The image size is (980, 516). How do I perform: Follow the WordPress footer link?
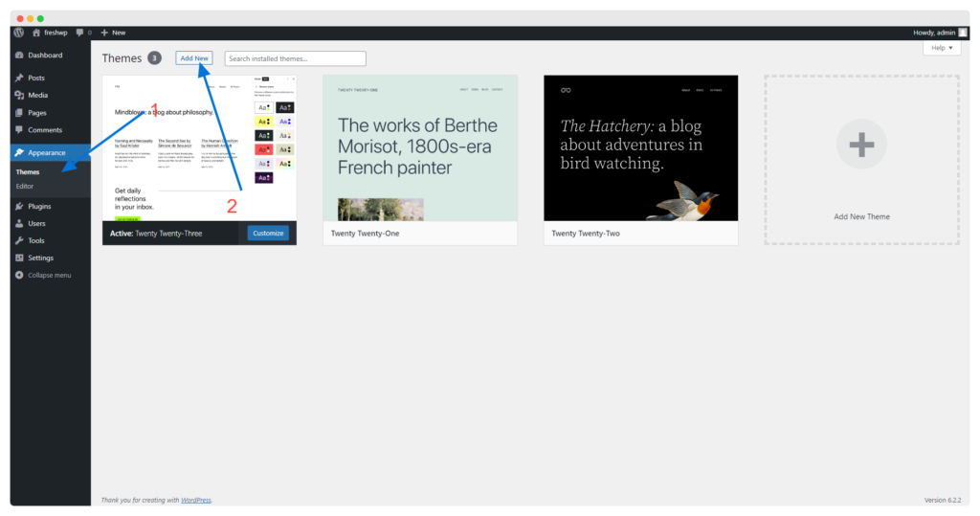click(x=195, y=501)
